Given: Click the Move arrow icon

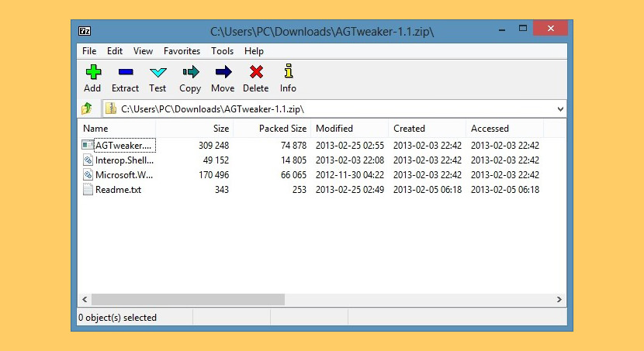Looking at the screenshot, I should pos(223,72).
